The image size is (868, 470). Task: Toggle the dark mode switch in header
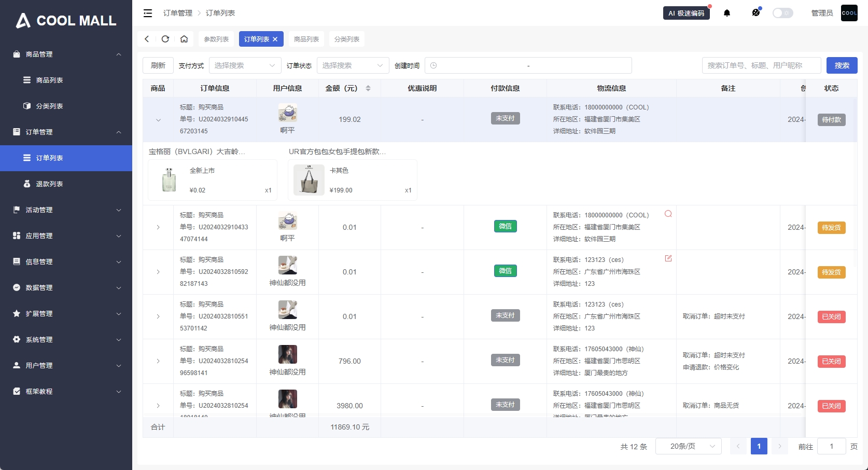coord(782,13)
